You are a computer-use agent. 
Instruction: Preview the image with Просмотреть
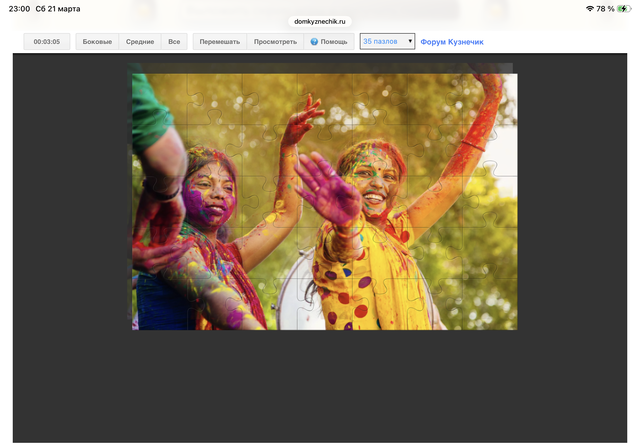(275, 42)
